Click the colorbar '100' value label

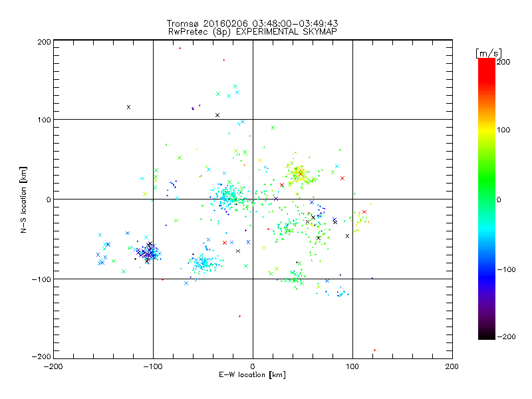pyautogui.click(x=503, y=130)
